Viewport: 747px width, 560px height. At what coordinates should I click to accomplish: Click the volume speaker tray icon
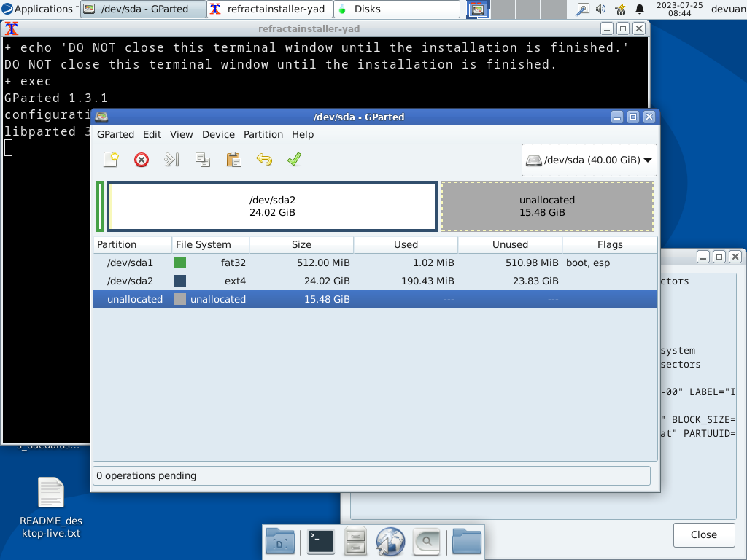[x=601, y=9]
